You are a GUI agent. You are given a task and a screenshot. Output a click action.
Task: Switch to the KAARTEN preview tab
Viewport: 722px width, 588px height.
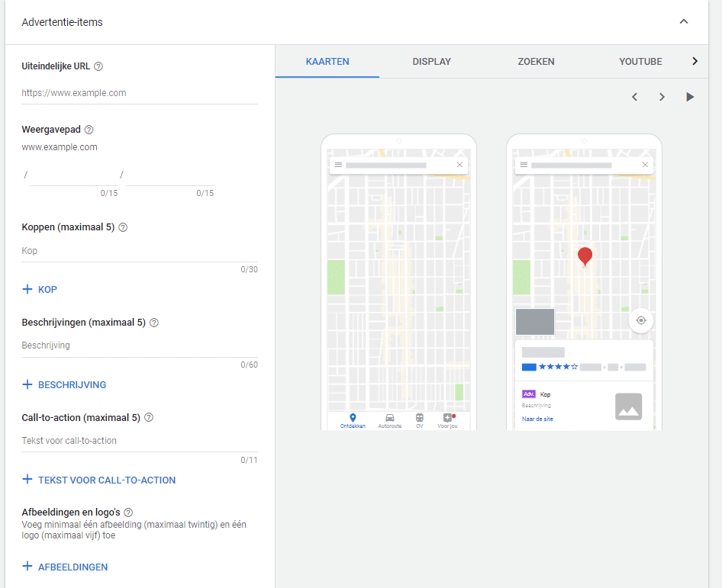tap(327, 62)
